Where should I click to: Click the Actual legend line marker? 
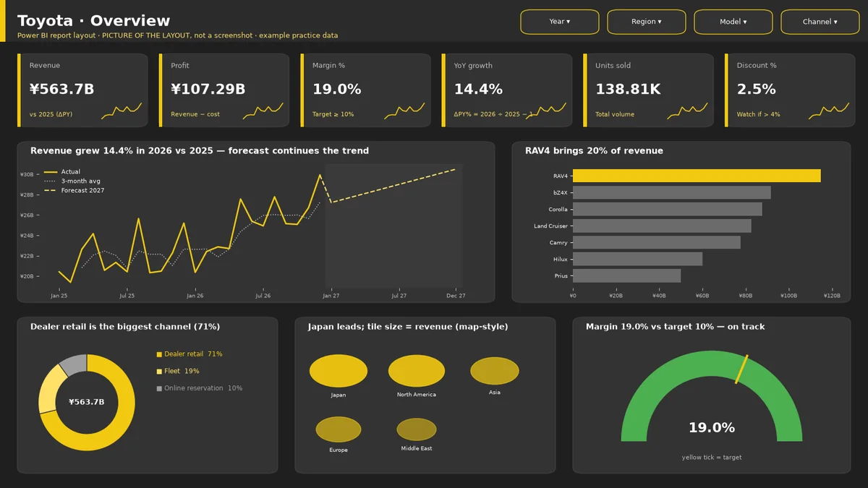coord(50,172)
